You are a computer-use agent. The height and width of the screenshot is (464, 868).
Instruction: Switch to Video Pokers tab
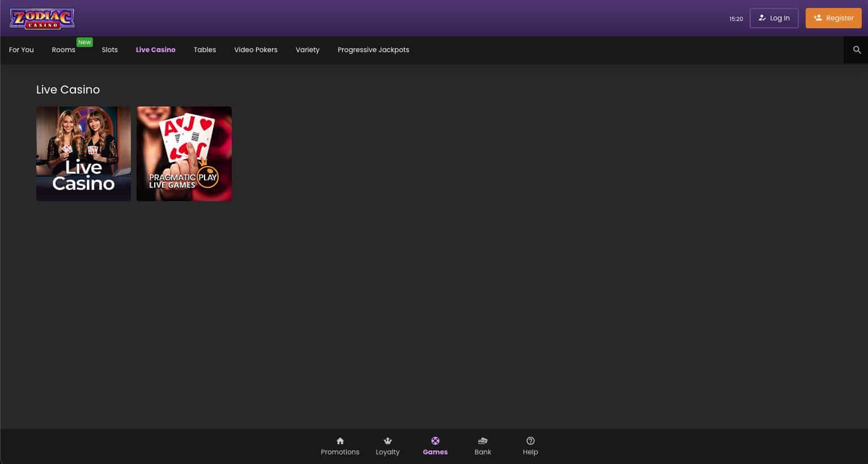256,50
